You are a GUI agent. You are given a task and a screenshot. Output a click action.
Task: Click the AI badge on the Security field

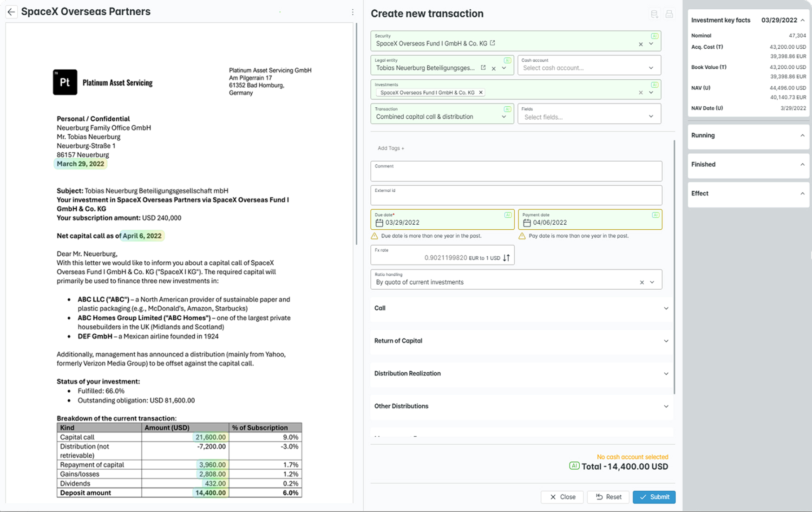tap(654, 36)
